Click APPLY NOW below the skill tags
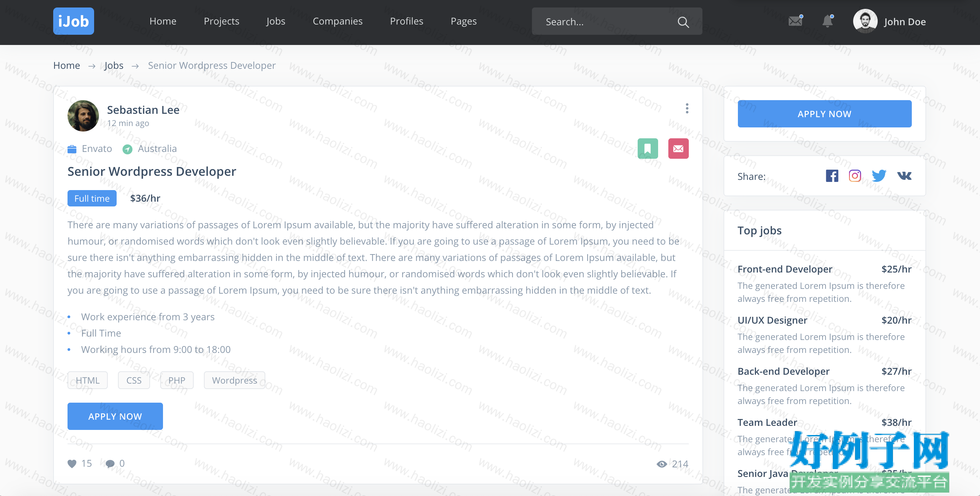 tap(115, 416)
